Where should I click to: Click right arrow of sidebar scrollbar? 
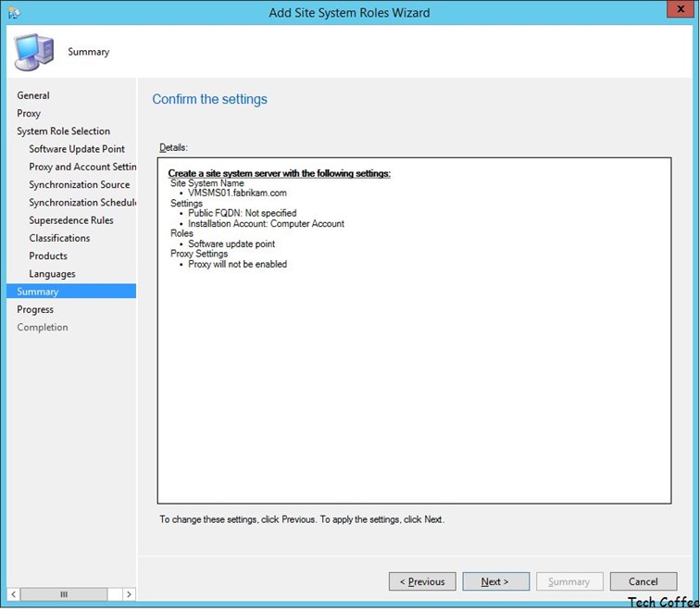tap(129, 594)
